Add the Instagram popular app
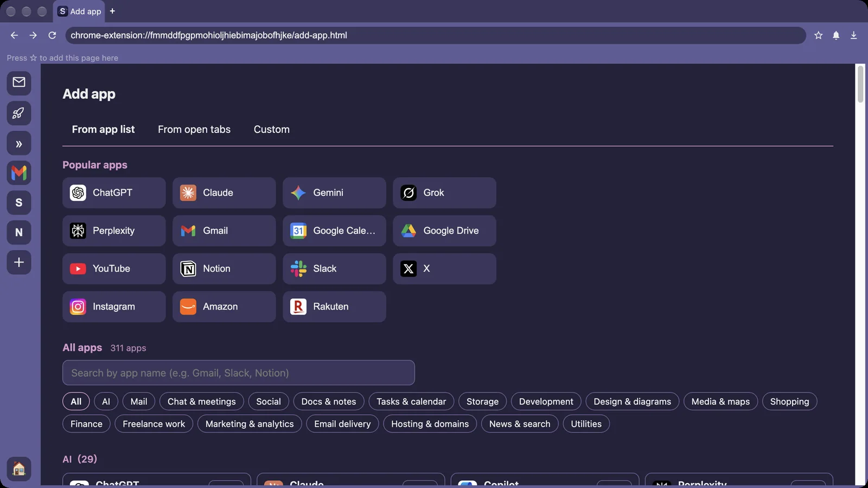The height and width of the screenshot is (488, 868). (x=114, y=307)
